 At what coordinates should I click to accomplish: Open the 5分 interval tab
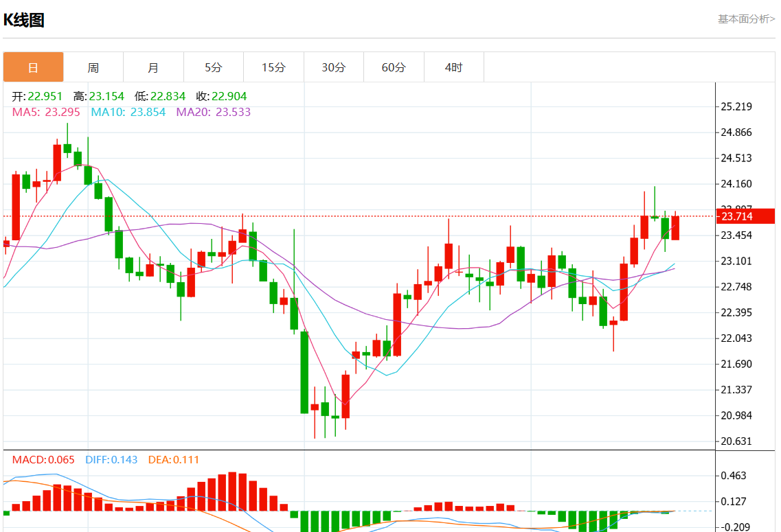click(213, 67)
